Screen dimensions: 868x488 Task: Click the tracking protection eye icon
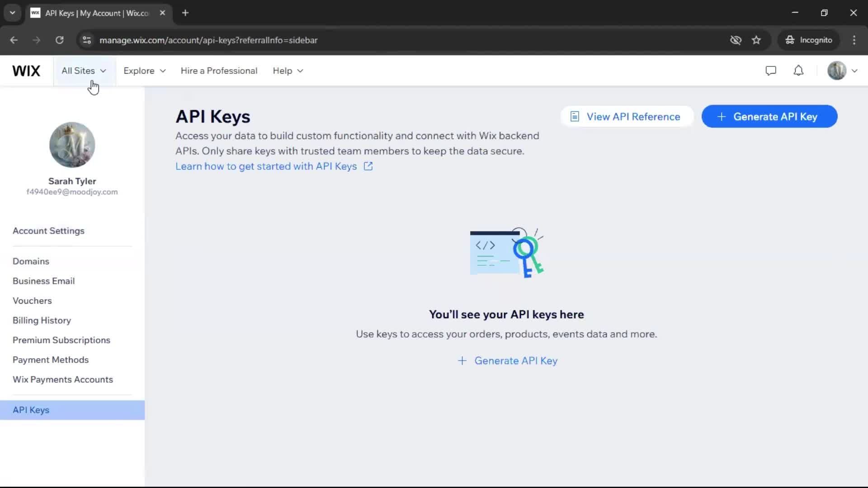[x=736, y=40]
